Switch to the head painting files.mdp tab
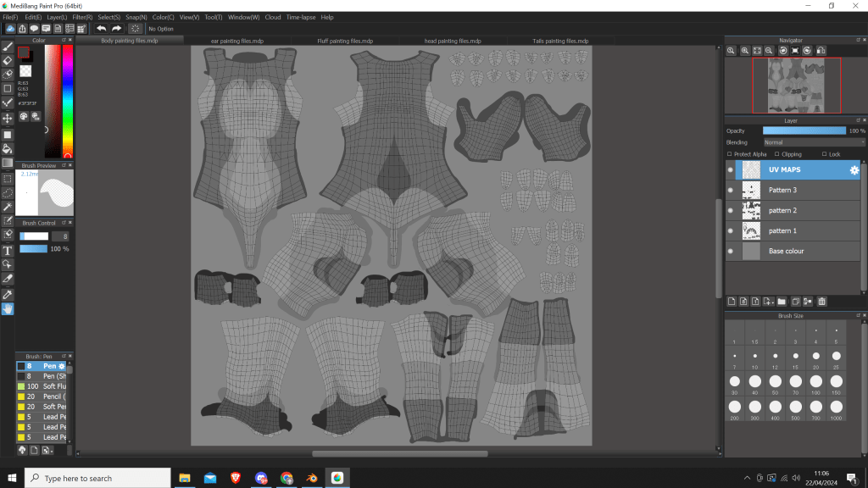The width and height of the screenshot is (868, 488). click(x=453, y=41)
